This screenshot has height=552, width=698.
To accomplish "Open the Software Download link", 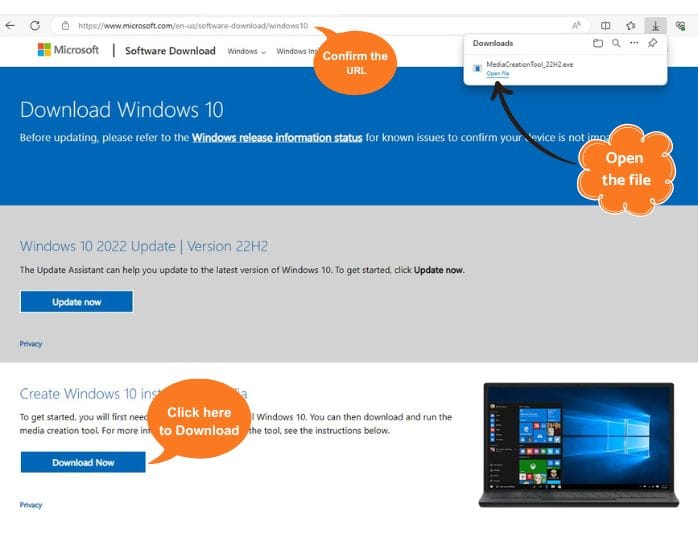I will coord(170,51).
